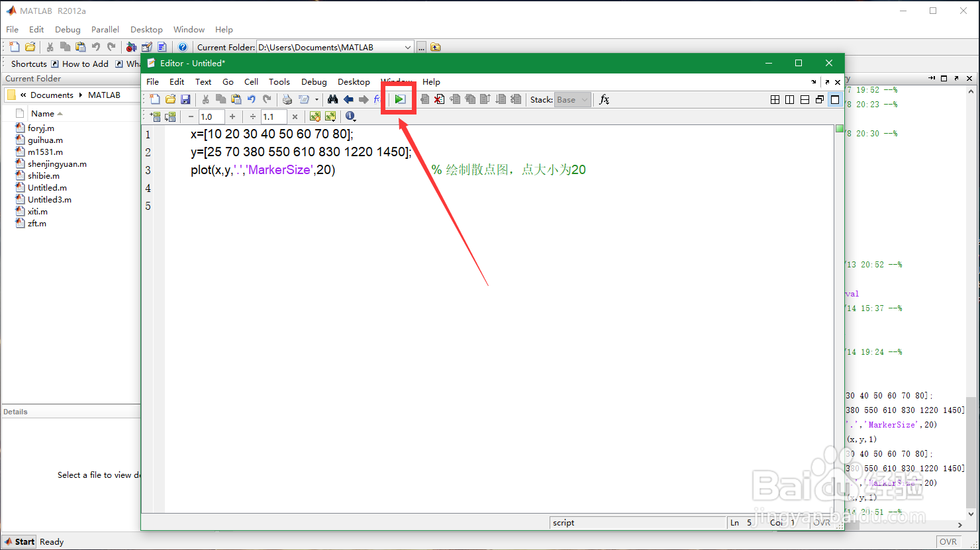The image size is (980, 550).
Task: Click the Command History vertical scrollbar
Action: (971, 302)
